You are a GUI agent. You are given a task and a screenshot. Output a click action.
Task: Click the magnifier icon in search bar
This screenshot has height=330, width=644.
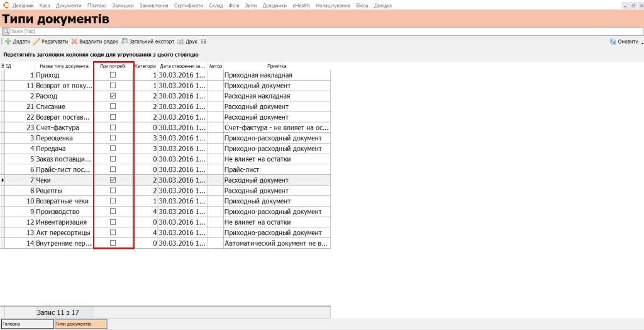(x=6, y=31)
